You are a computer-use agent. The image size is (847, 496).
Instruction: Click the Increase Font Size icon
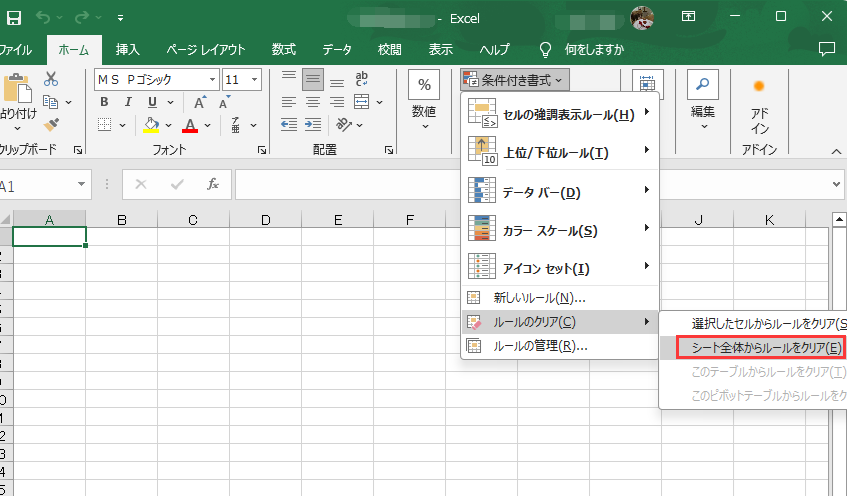click(199, 102)
